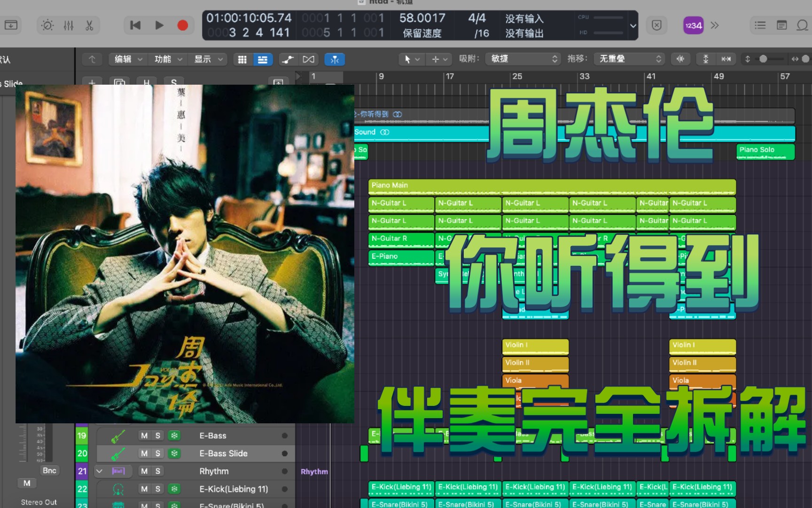812x508 pixels.
Task: Open the Note Pads button
Action: pyautogui.click(x=781, y=25)
